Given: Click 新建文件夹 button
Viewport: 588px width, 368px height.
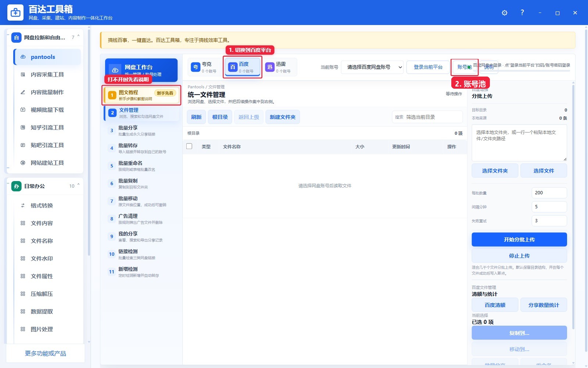Looking at the screenshot, I should [283, 117].
